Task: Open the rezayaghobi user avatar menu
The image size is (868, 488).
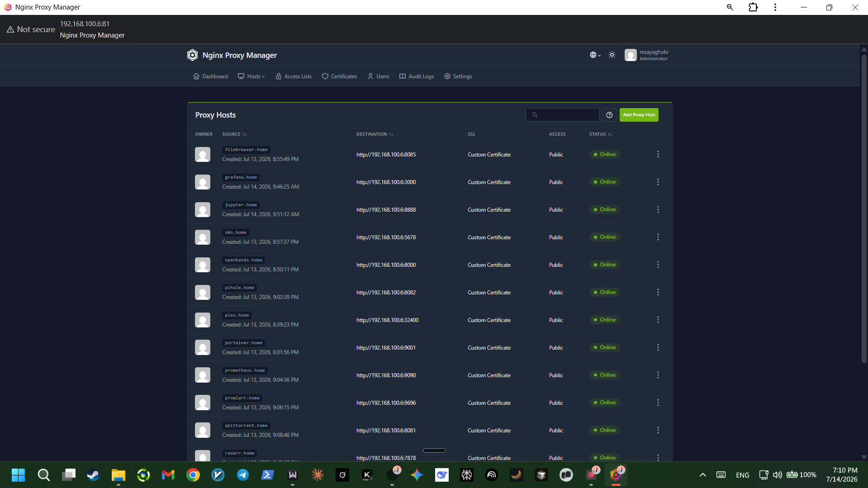Action: click(x=631, y=55)
